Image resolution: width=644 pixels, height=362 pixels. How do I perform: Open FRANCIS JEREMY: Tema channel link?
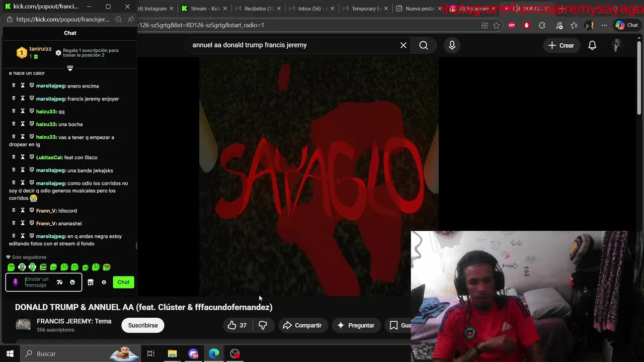pos(74,321)
